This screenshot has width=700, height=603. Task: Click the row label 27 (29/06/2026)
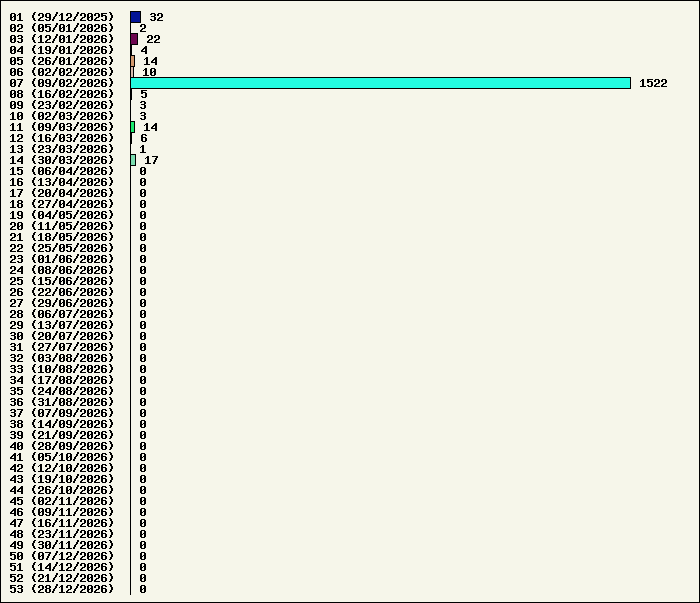point(62,303)
